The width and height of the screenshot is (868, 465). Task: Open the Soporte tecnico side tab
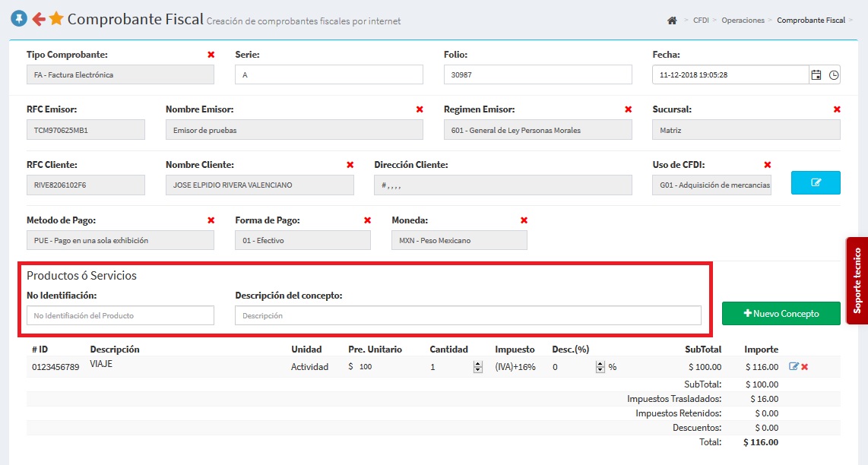pyautogui.click(x=857, y=280)
